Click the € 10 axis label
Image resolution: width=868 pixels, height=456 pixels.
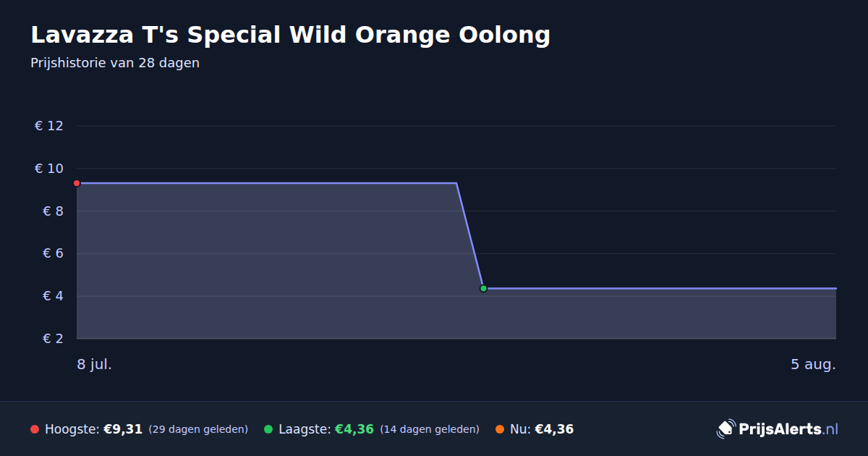click(x=49, y=169)
